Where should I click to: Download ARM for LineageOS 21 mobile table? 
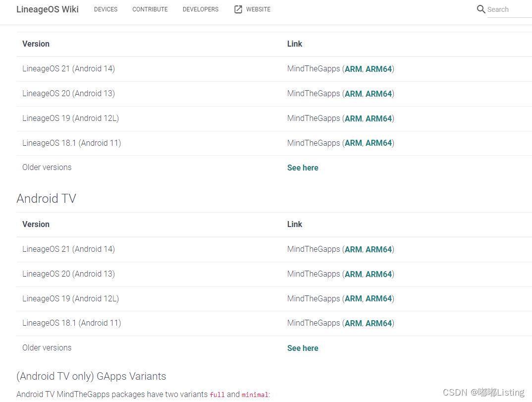(x=353, y=69)
